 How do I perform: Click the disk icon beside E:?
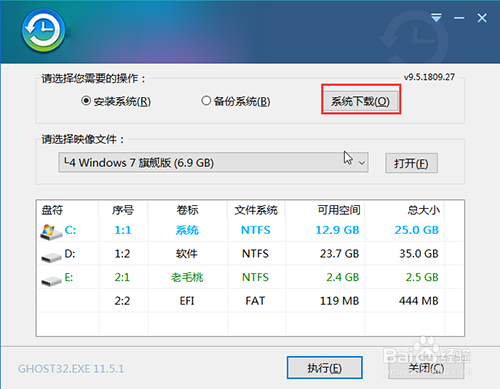click(x=51, y=281)
